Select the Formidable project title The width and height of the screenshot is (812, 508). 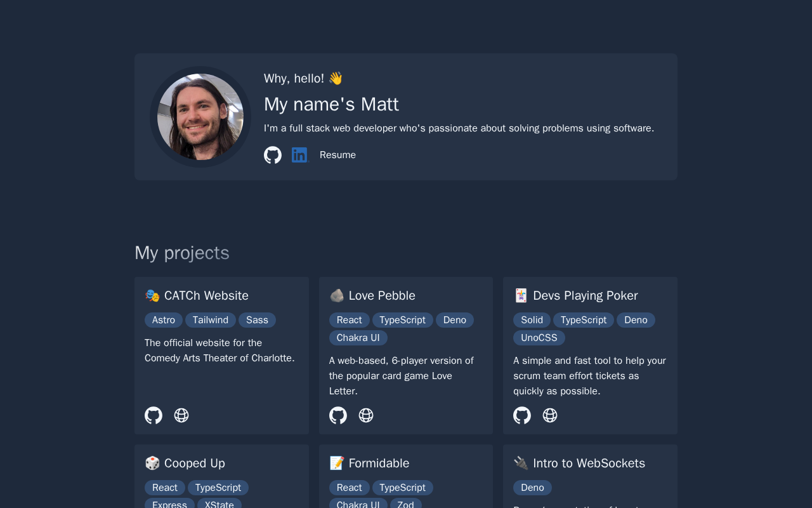coord(379,463)
